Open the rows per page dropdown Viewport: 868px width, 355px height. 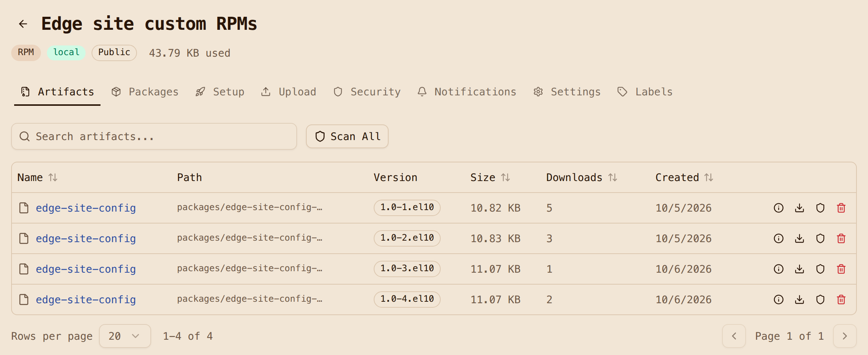(125, 336)
